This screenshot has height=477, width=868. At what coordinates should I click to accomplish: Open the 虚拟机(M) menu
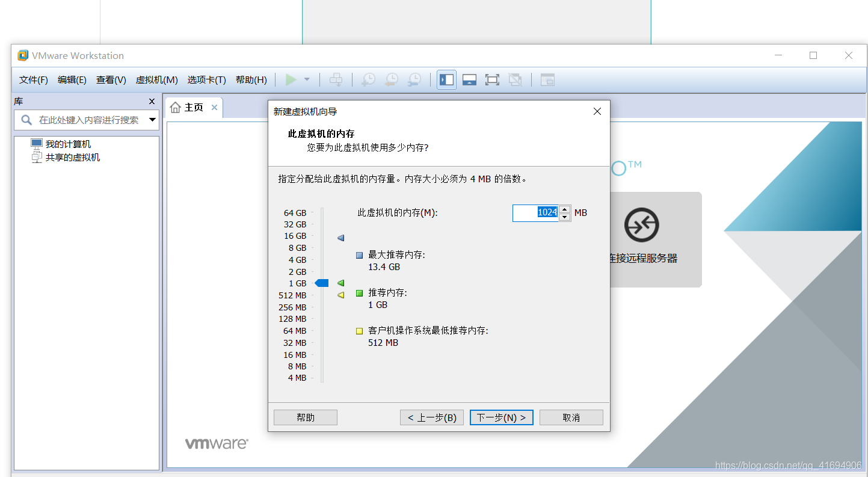(157, 80)
